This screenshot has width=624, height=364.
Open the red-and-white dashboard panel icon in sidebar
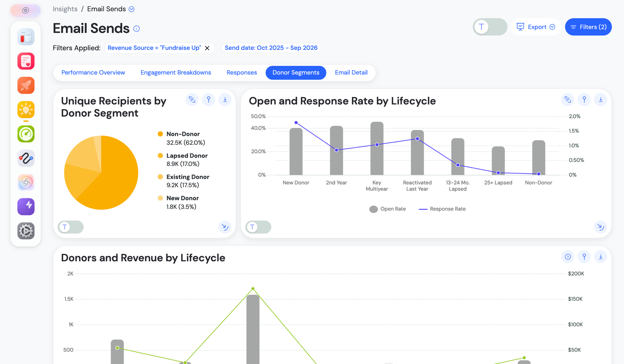point(26,37)
